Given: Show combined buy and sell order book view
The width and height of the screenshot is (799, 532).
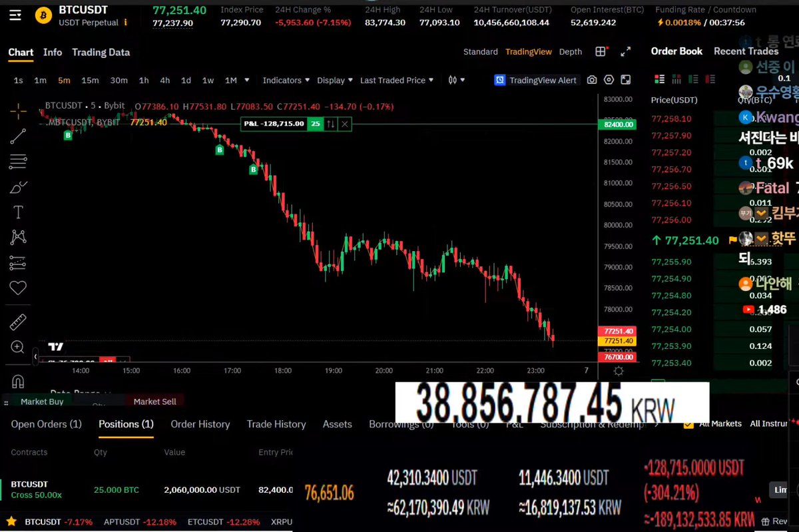Looking at the screenshot, I should click(660, 79).
